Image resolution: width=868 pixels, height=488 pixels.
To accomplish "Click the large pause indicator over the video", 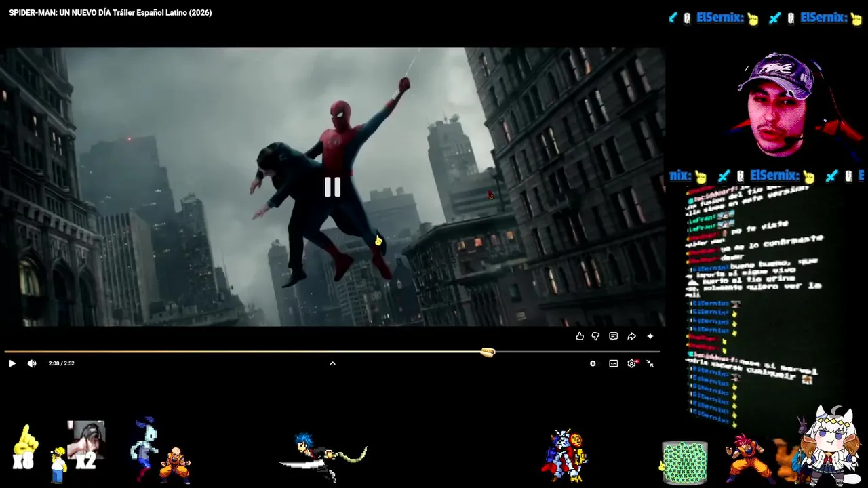I will (x=332, y=187).
